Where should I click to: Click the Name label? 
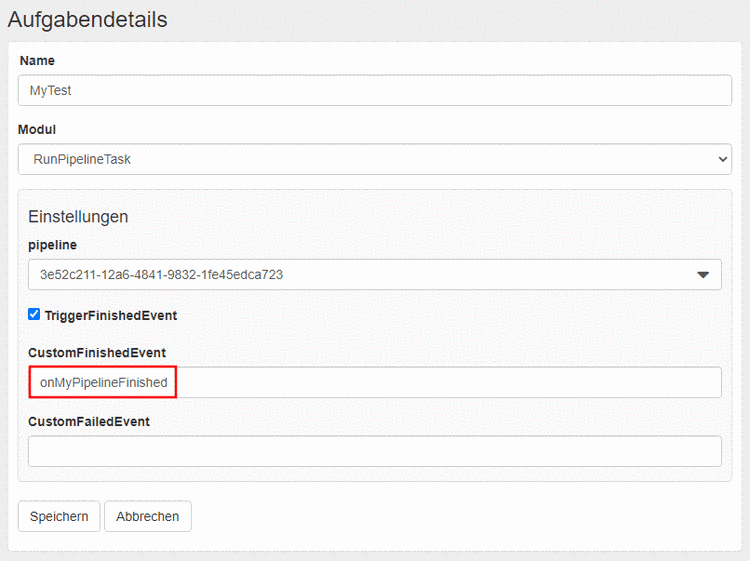click(x=37, y=60)
